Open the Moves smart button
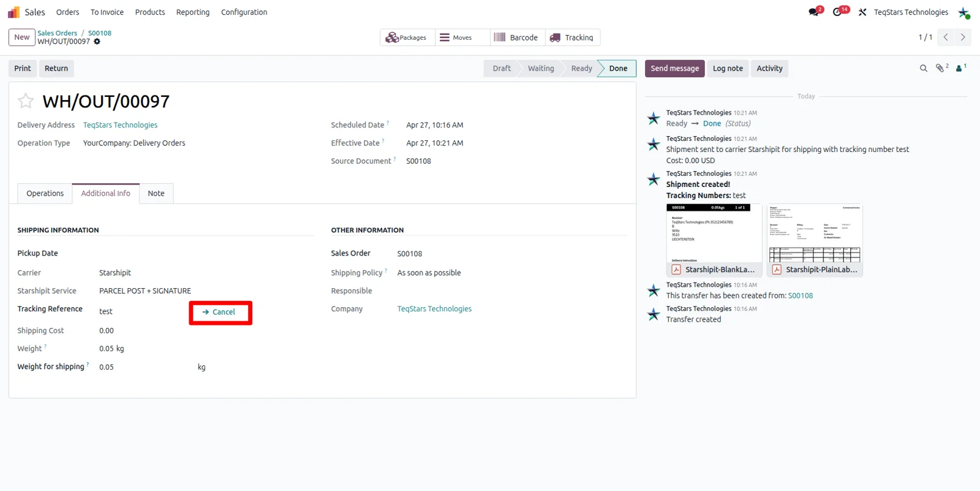 pyautogui.click(x=462, y=37)
